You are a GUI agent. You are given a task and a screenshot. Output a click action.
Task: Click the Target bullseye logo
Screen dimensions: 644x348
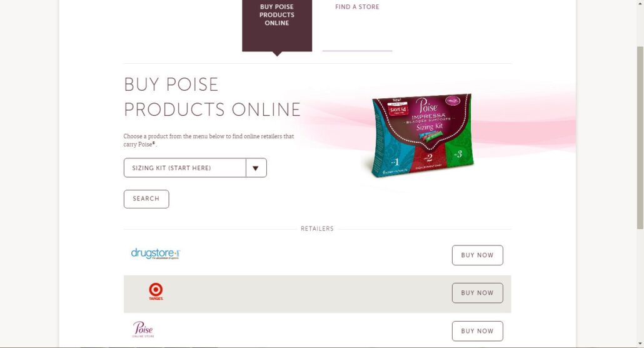(156, 291)
